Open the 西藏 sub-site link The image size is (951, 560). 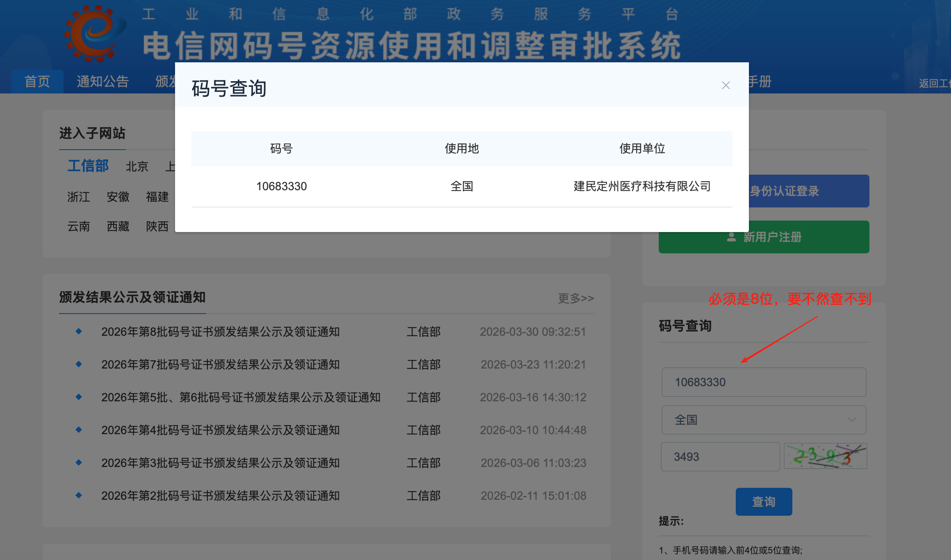(x=118, y=226)
